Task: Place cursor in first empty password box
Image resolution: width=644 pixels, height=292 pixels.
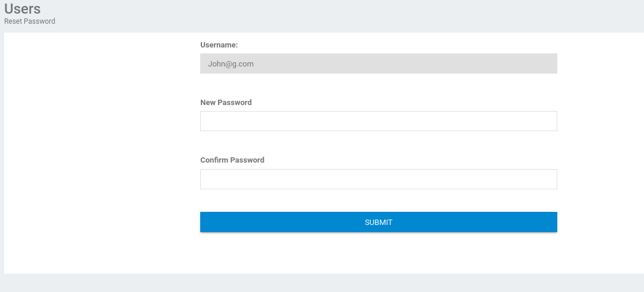Action: [x=378, y=121]
